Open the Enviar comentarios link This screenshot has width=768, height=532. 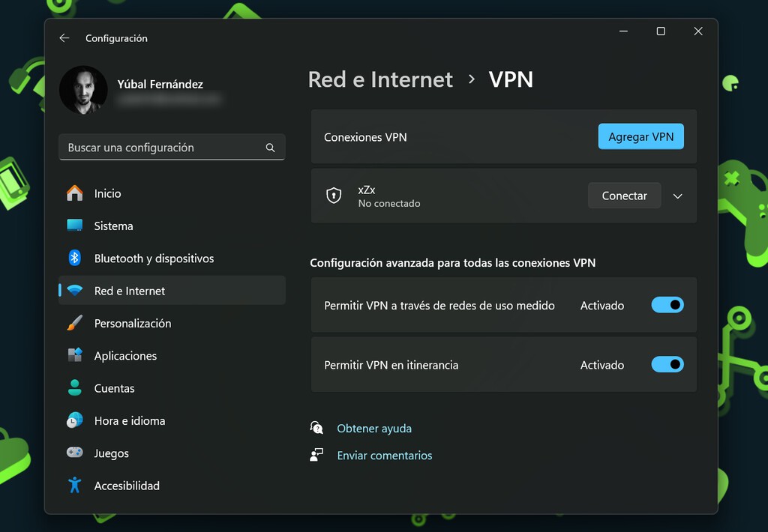(385, 455)
